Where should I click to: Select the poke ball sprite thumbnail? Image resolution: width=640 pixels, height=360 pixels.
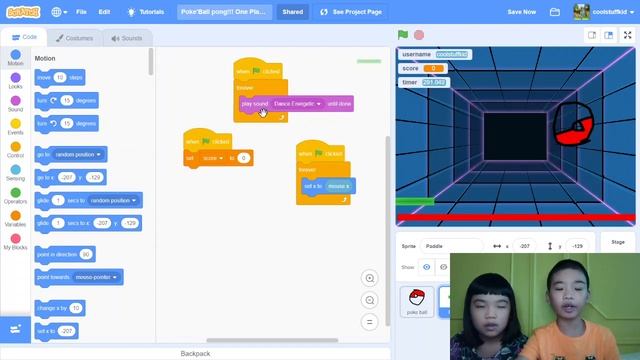[x=417, y=302]
